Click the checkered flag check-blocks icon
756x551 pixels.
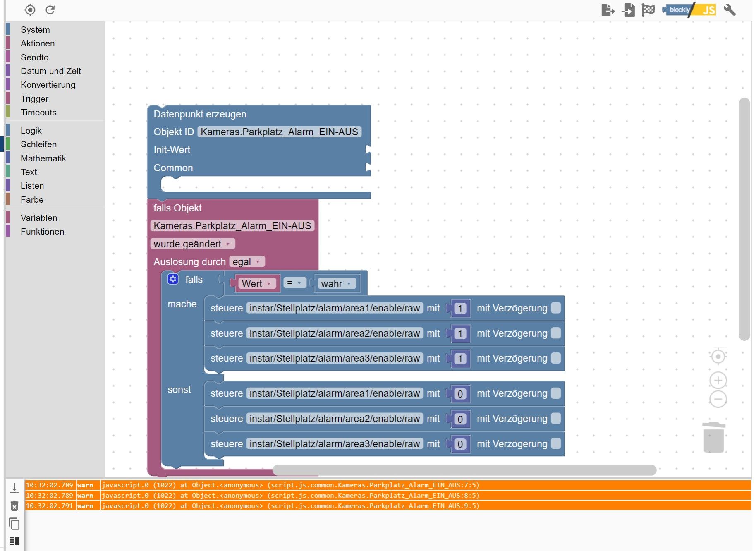(x=648, y=10)
